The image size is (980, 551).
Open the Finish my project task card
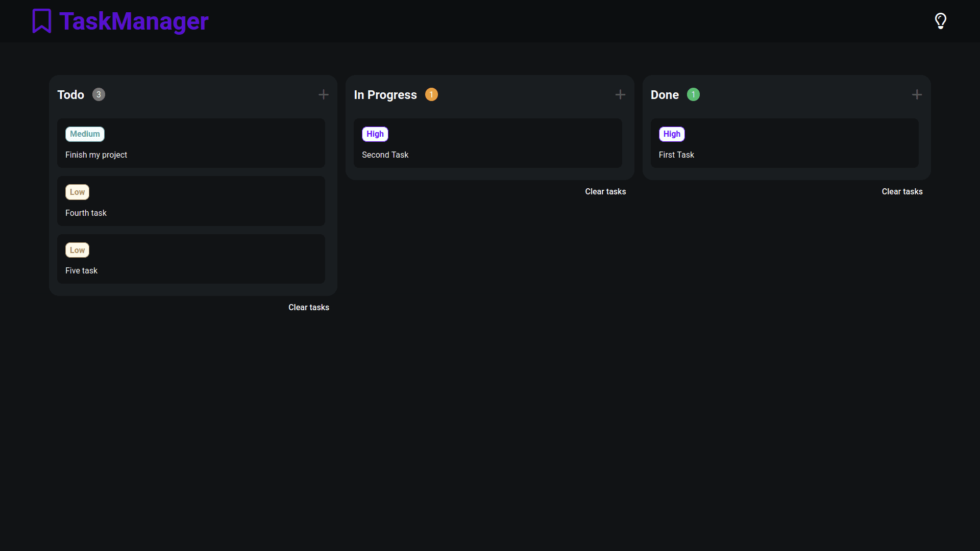click(192, 143)
